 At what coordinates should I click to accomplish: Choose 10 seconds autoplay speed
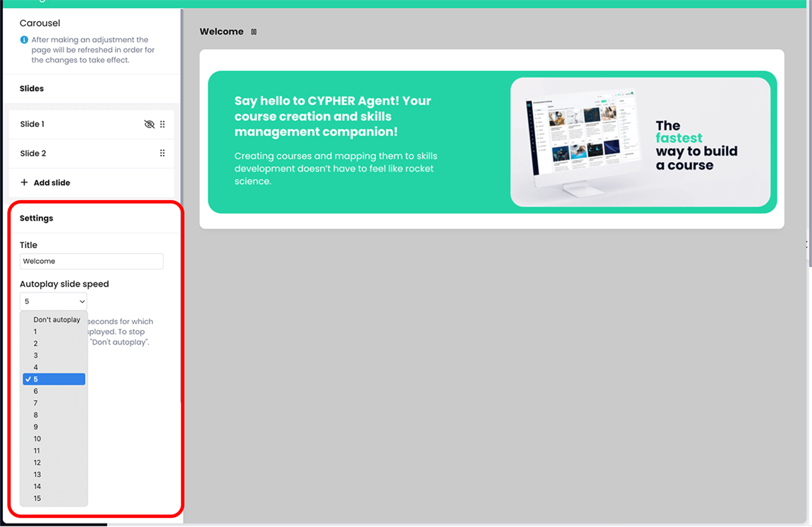pos(54,438)
